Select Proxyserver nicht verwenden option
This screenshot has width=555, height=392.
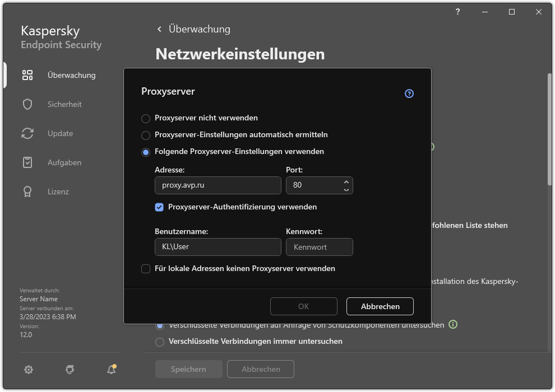(x=146, y=118)
